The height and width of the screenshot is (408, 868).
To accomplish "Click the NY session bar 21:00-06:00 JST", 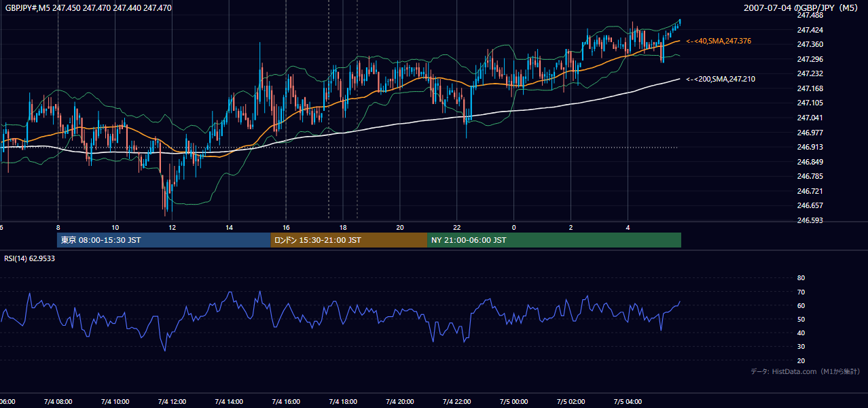I will click(x=554, y=240).
